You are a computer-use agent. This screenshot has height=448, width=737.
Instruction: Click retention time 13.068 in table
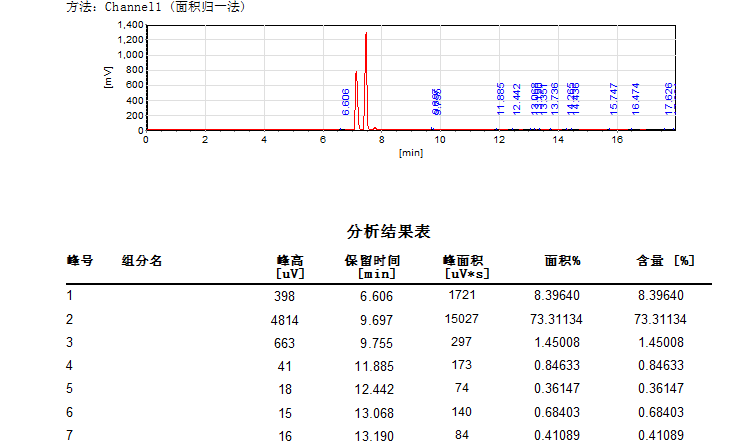(x=374, y=413)
